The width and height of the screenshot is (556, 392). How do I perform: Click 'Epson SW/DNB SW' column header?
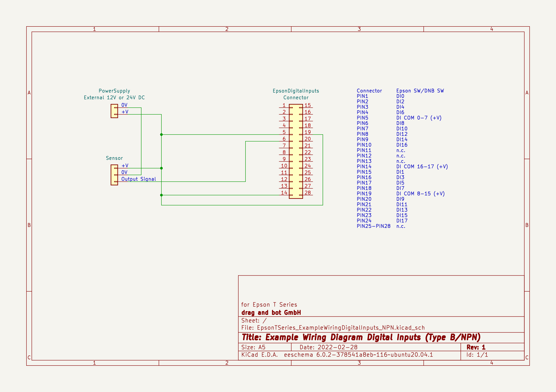point(420,91)
